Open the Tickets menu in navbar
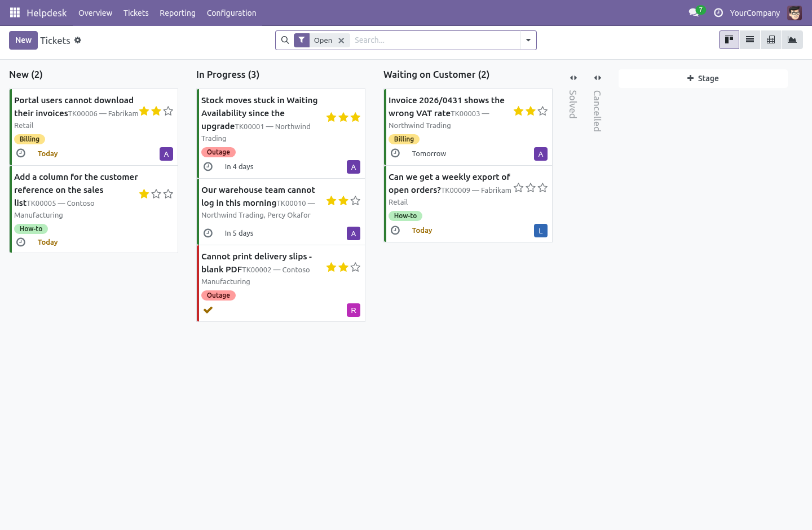The height and width of the screenshot is (530, 812). tap(136, 13)
